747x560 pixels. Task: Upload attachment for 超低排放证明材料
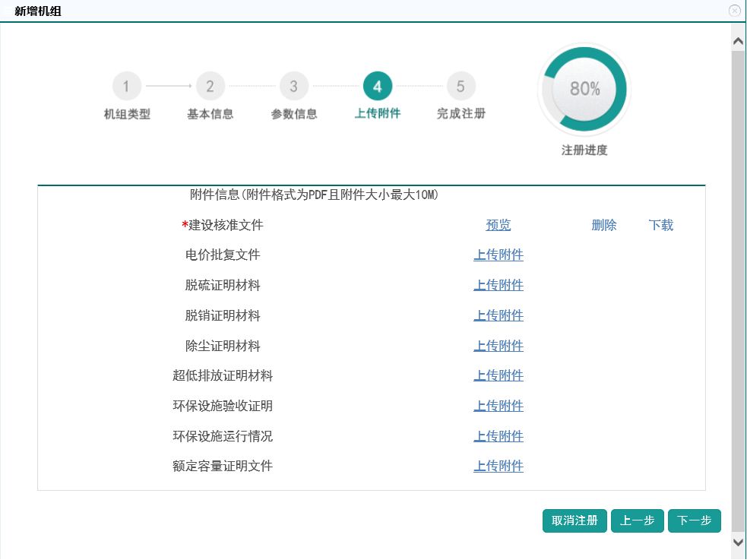tap(499, 375)
